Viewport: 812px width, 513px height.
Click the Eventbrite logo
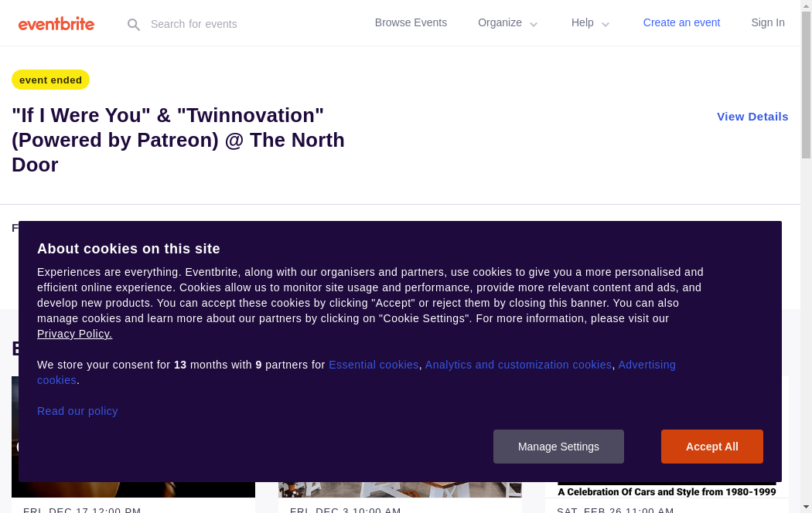tap(56, 24)
